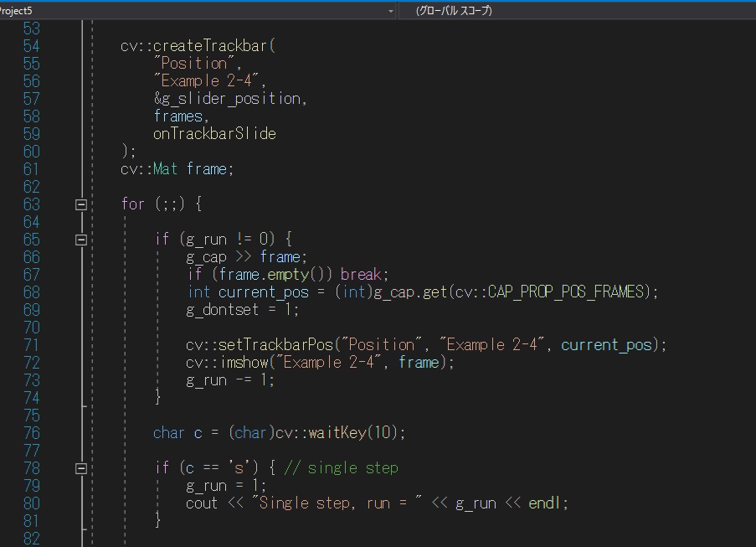Click line number 76 in the margin
Image resolution: width=756 pixels, height=547 pixels.
pos(31,433)
